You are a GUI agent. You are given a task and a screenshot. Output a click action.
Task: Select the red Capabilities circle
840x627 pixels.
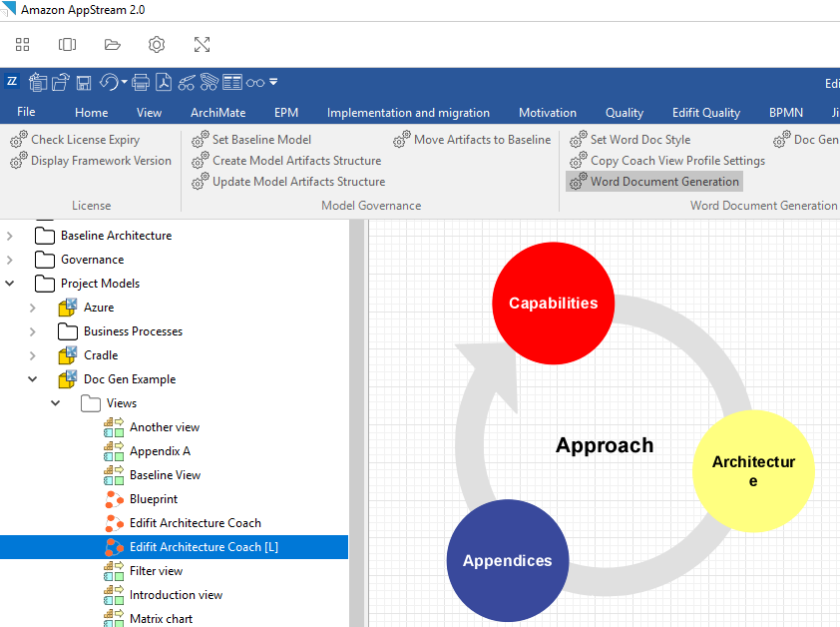coord(553,303)
